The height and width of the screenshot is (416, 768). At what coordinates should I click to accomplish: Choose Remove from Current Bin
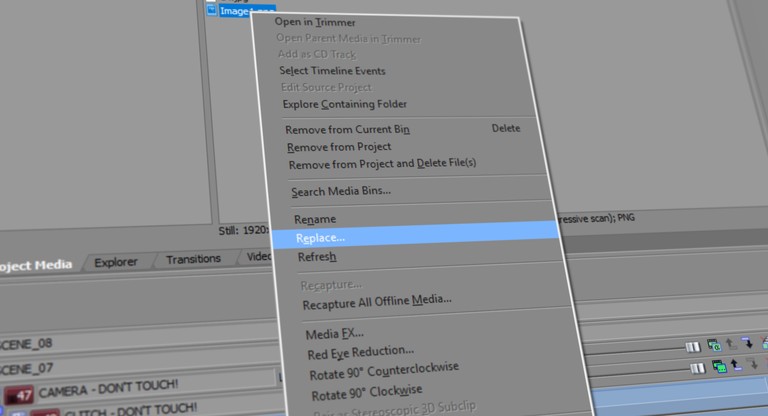pyautogui.click(x=347, y=129)
